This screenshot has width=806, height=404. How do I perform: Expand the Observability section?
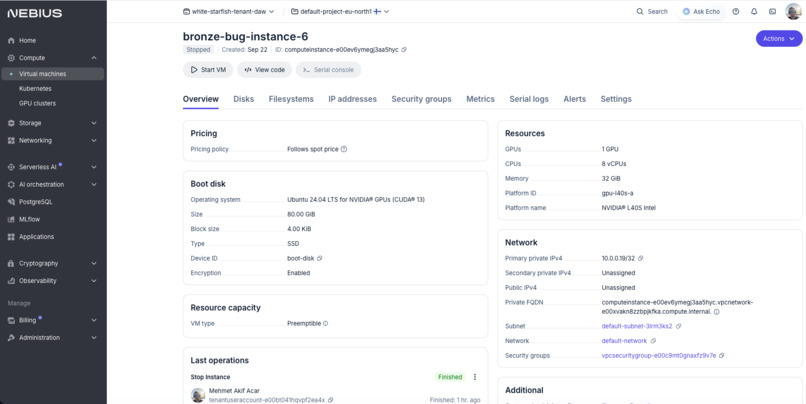click(94, 281)
